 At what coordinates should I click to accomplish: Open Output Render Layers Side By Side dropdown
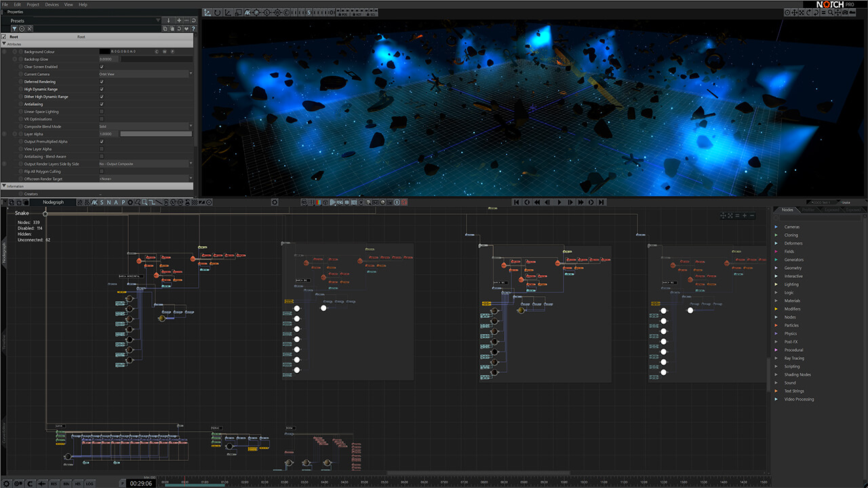pyautogui.click(x=146, y=163)
